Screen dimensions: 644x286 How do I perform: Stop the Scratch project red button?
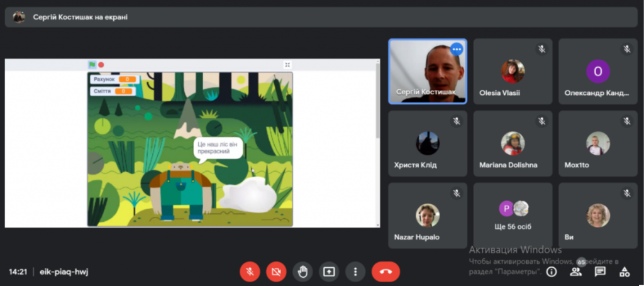click(x=101, y=65)
